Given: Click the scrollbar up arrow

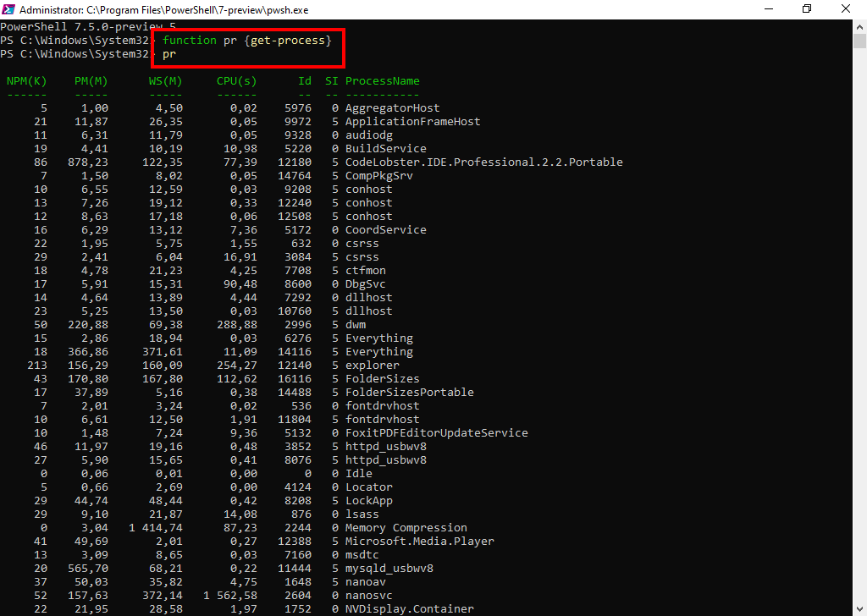Looking at the screenshot, I should (859, 26).
